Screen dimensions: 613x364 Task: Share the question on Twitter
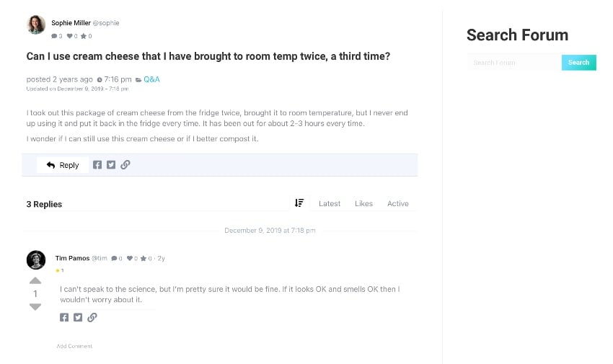coord(111,165)
